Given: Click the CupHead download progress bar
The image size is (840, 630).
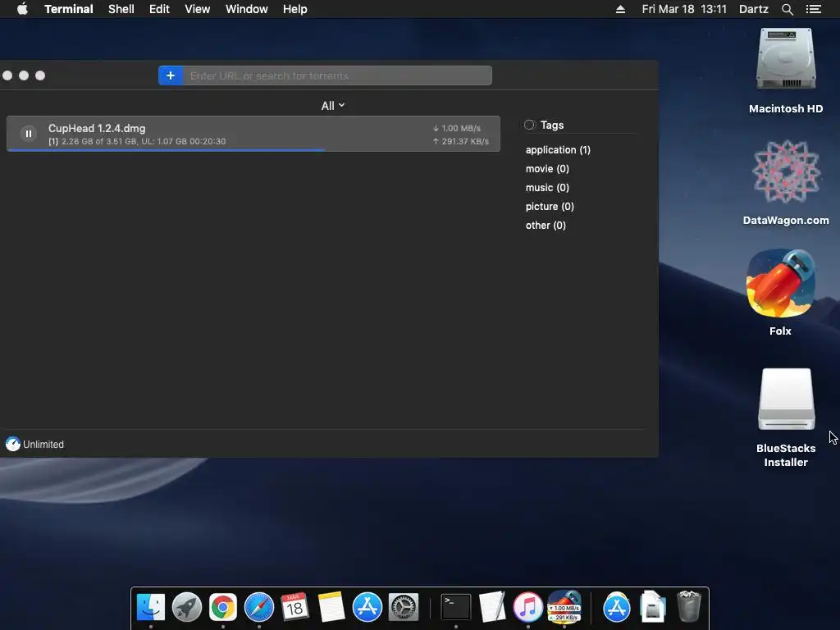Looking at the screenshot, I should [x=253, y=150].
